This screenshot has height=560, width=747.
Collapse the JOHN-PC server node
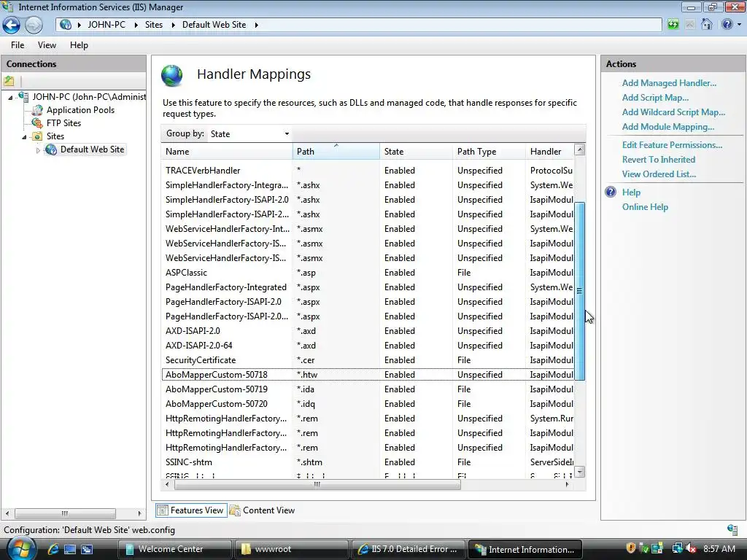10,98
